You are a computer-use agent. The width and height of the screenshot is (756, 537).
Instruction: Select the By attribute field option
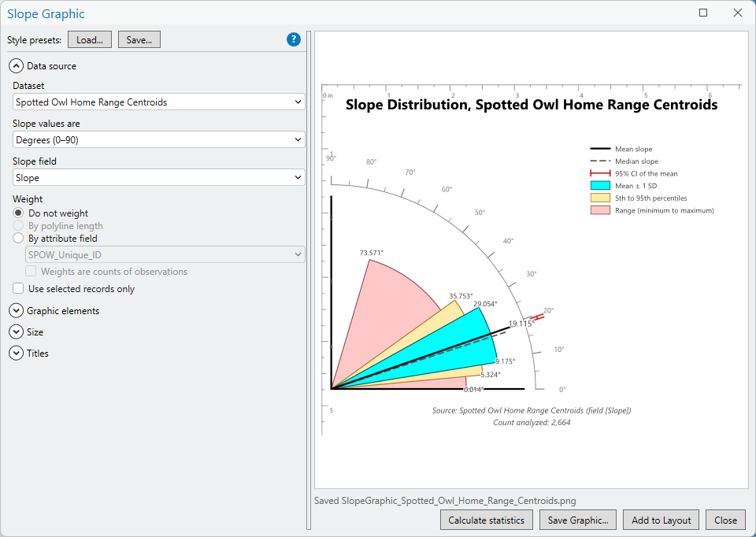[x=18, y=238]
